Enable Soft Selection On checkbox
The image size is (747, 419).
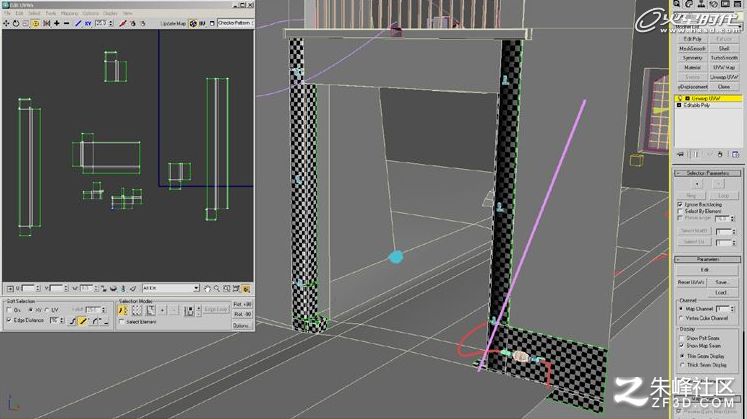point(9,310)
